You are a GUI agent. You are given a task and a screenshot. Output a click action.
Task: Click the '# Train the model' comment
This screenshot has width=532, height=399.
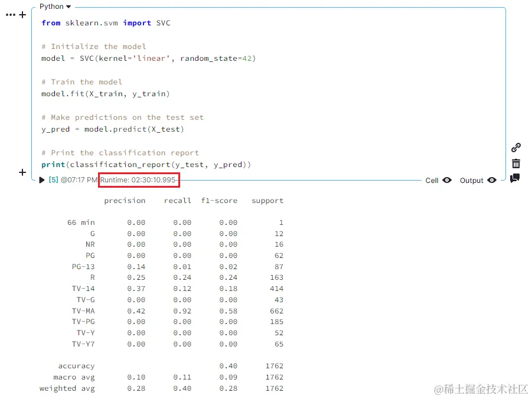click(x=81, y=82)
